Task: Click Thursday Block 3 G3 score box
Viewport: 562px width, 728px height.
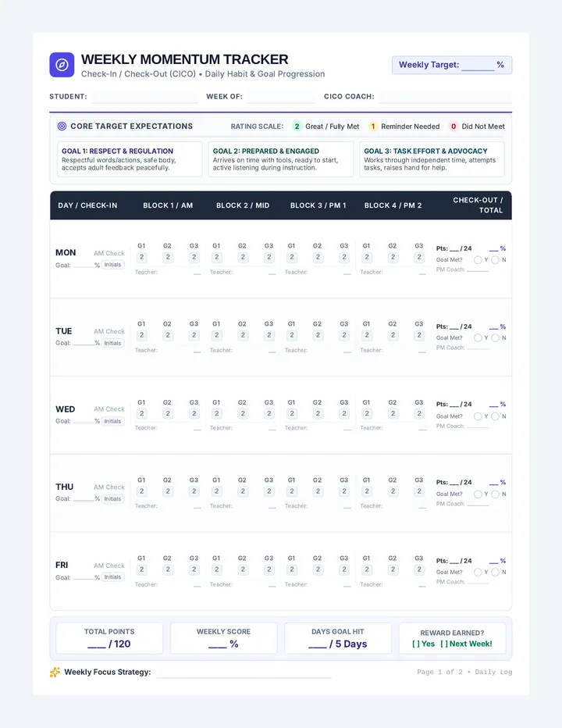Action: [x=344, y=491]
